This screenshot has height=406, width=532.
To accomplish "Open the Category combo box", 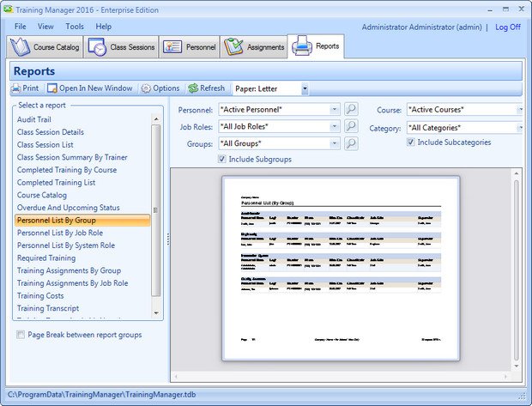I will pyautogui.click(x=464, y=128).
